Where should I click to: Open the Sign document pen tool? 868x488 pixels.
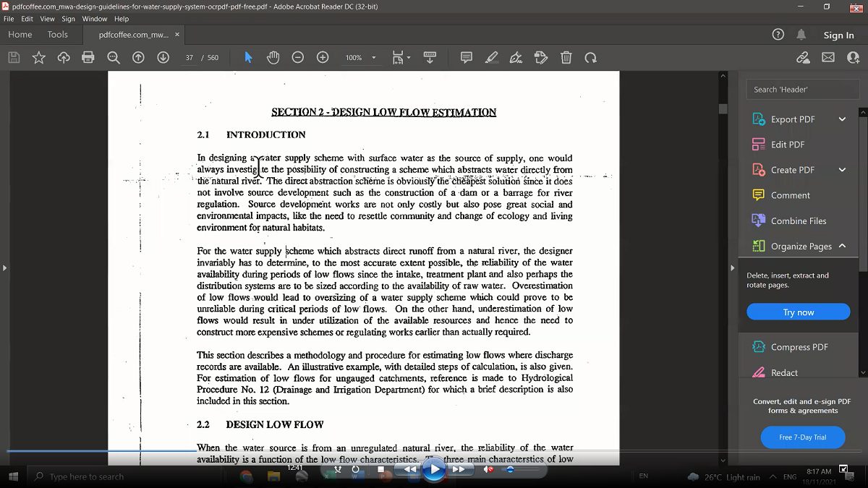coord(516,58)
